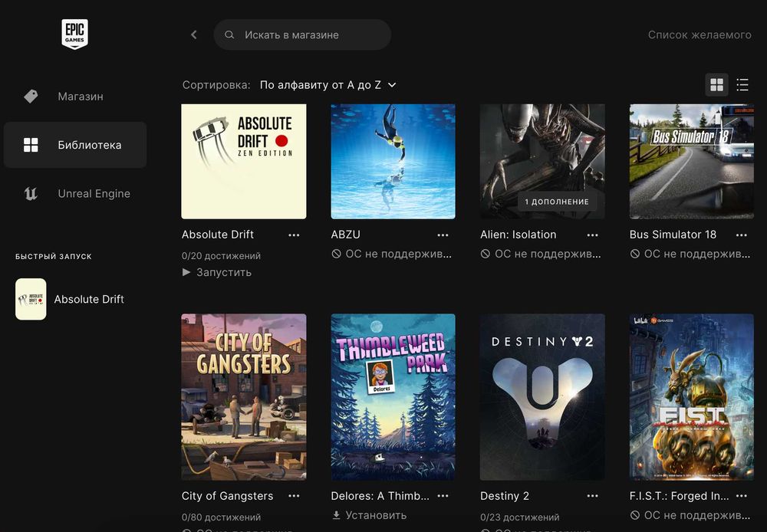Open the ABZU cover art
The width and height of the screenshot is (767, 532).
[x=393, y=161]
